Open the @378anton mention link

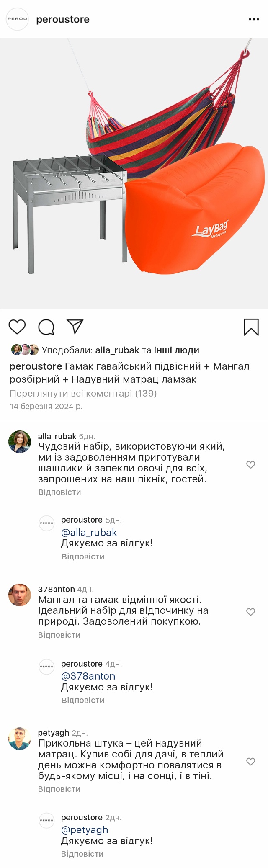pyautogui.click(x=88, y=676)
